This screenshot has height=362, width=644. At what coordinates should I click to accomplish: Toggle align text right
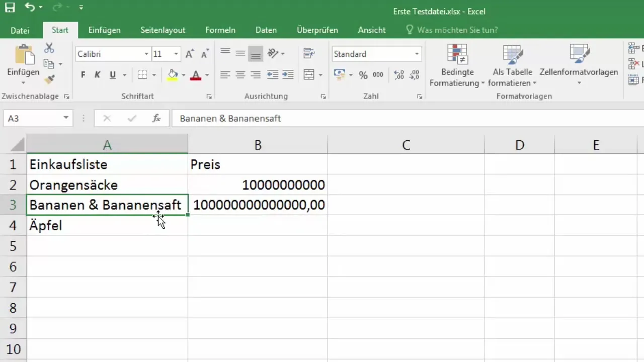256,75
